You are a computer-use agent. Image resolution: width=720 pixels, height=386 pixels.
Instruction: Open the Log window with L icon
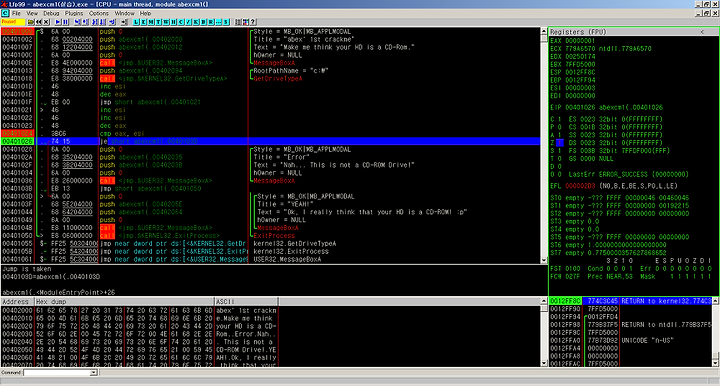(136, 22)
